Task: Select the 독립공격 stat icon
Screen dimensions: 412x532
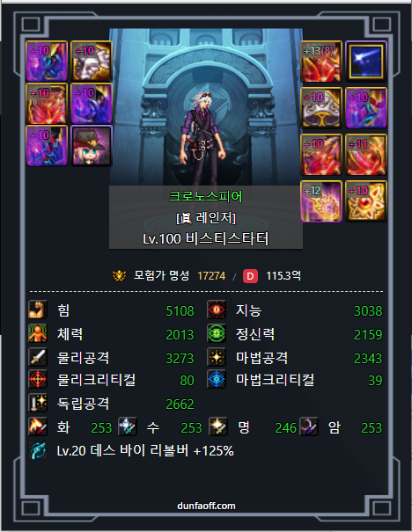Action: (38, 403)
